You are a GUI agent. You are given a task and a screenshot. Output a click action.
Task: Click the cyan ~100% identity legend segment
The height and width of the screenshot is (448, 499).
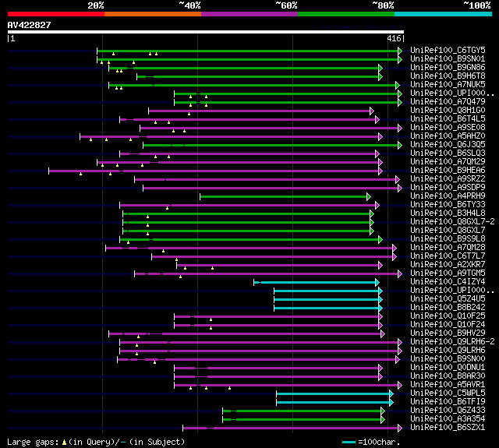click(444, 14)
